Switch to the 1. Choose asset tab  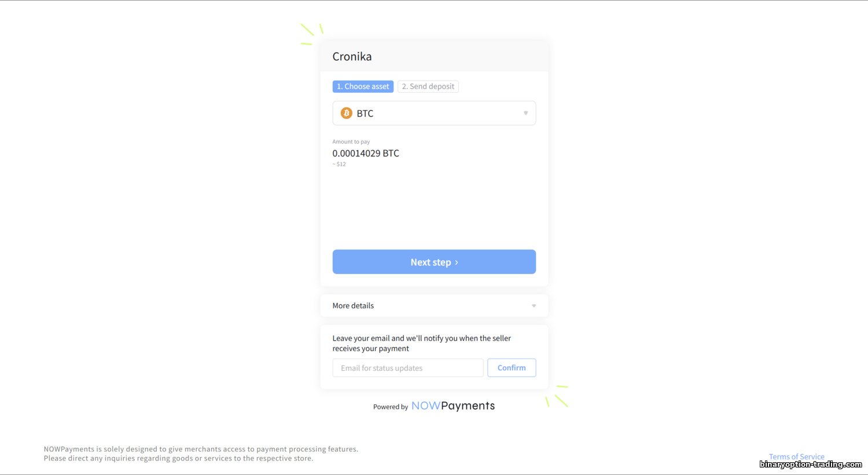pyautogui.click(x=363, y=87)
